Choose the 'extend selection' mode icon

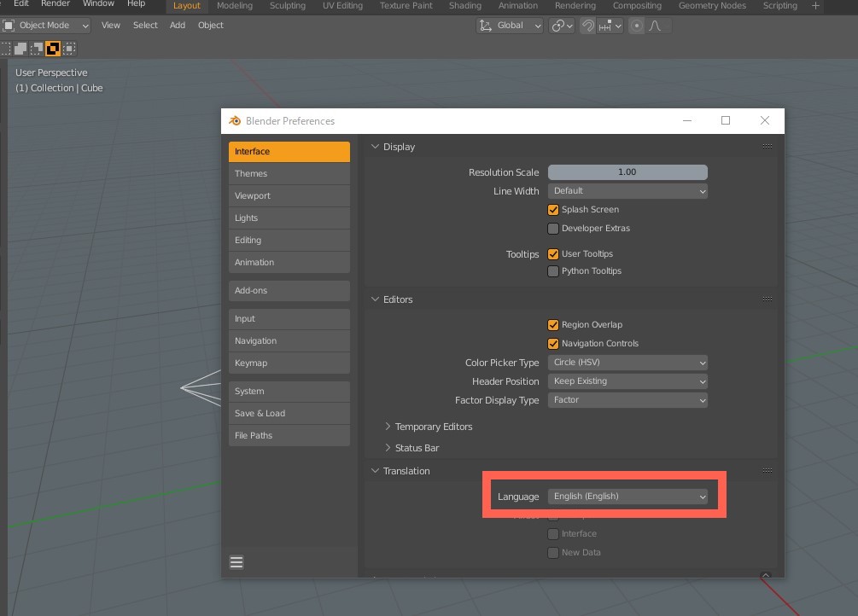[20, 49]
